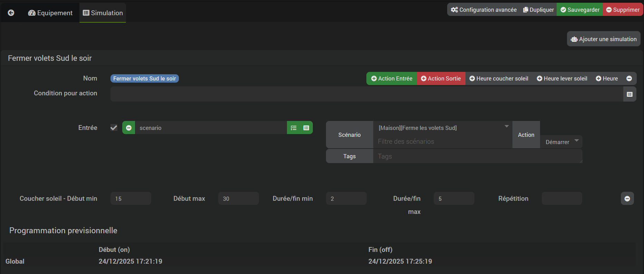Add an Heure schedule
This screenshot has height=274, width=644.
tap(607, 78)
